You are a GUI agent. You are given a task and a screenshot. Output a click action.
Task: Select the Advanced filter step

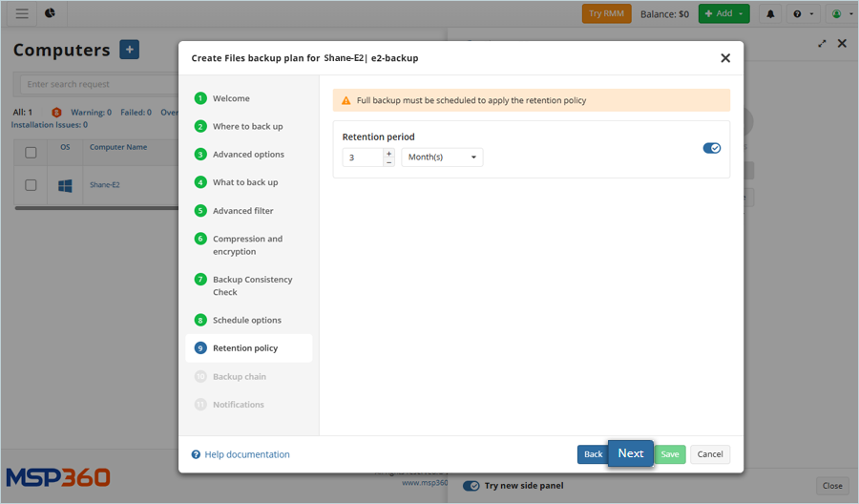[242, 211]
